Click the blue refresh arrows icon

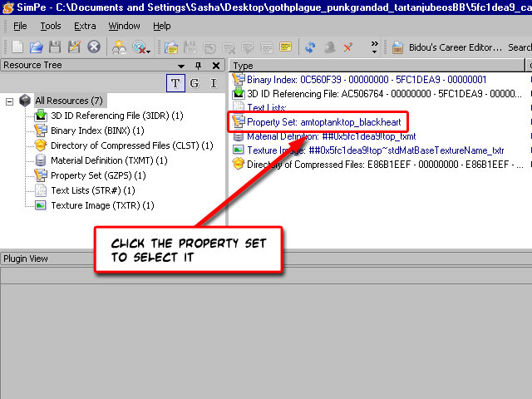coord(310,47)
